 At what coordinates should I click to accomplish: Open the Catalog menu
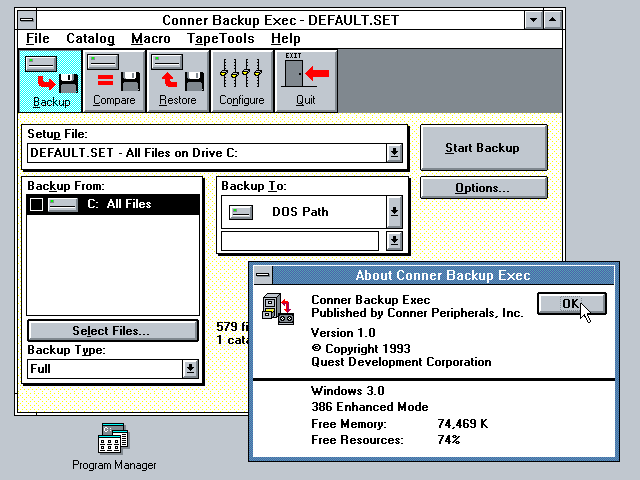point(90,39)
